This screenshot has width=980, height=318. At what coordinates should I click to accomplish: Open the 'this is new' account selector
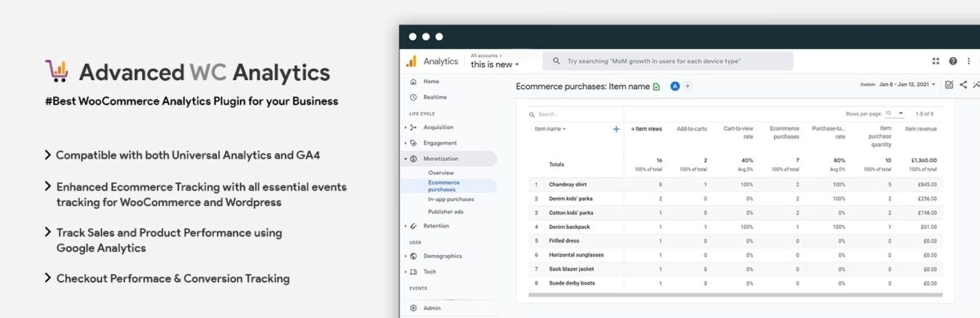494,65
